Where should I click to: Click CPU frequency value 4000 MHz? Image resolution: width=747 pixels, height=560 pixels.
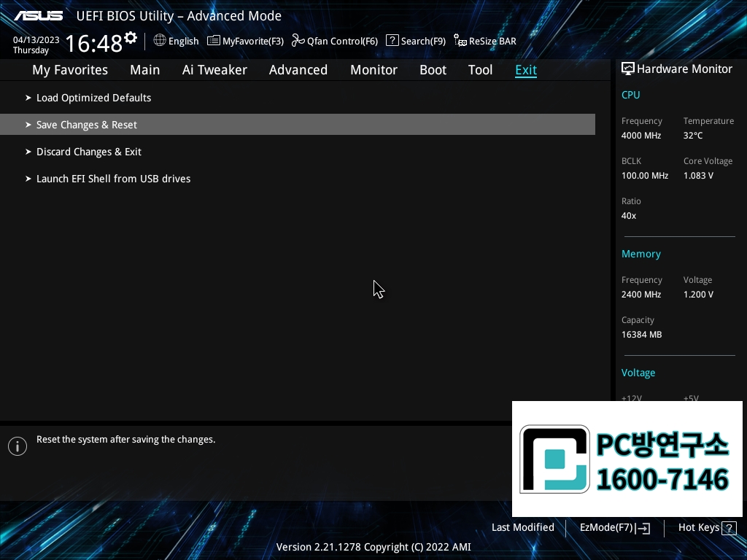(x=640, y=136)
